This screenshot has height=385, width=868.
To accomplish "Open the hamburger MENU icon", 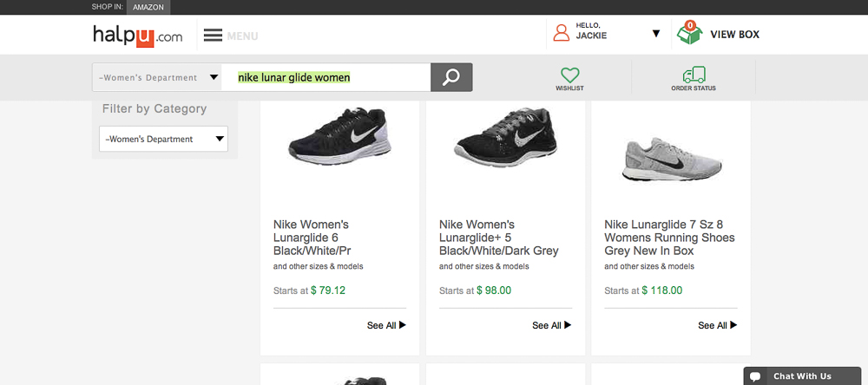I will (214, 36).
